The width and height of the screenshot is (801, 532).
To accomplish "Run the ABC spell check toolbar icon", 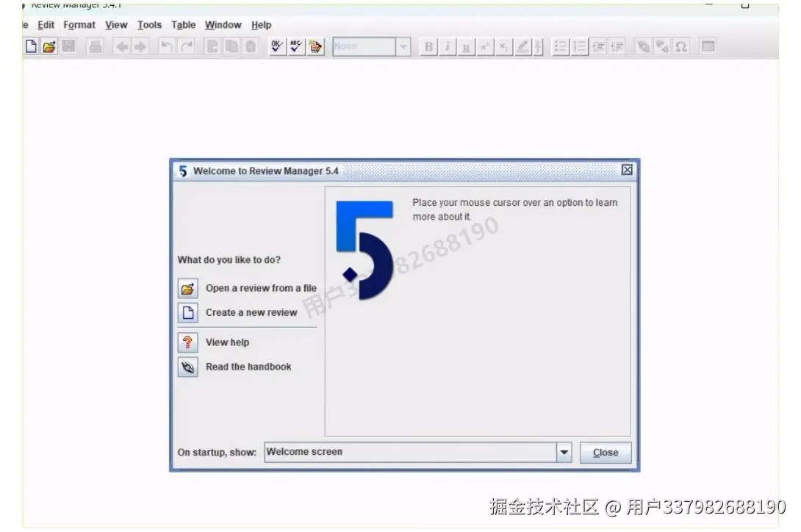I will (x=296, y=46).
